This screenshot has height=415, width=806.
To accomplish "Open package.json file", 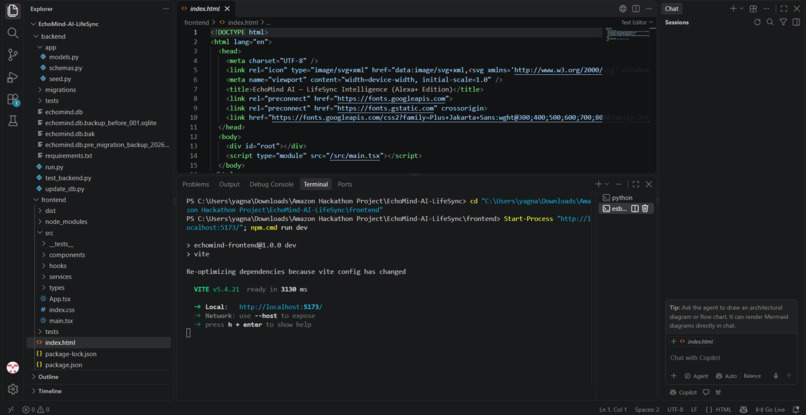I will (x=63, y=365).
